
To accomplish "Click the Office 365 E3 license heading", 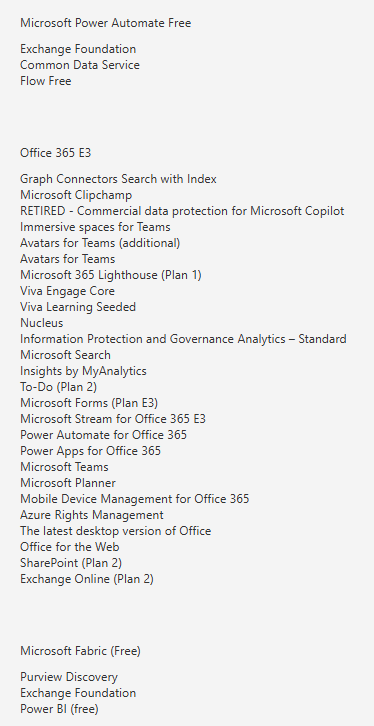I will (56, 153).
